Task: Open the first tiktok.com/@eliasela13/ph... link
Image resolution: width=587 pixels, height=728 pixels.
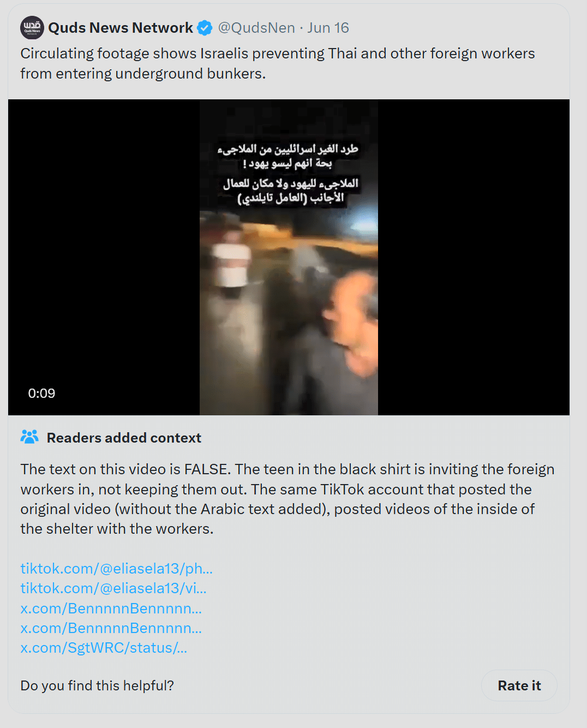Action: pyautogui.click(x=117, y=569)
